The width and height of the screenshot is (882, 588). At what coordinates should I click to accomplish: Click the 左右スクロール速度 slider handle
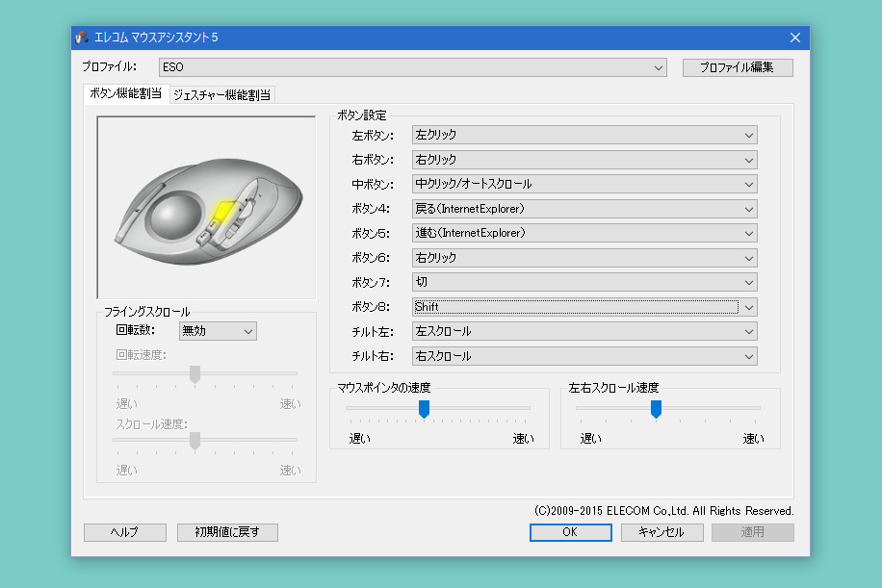coord(656,409)
